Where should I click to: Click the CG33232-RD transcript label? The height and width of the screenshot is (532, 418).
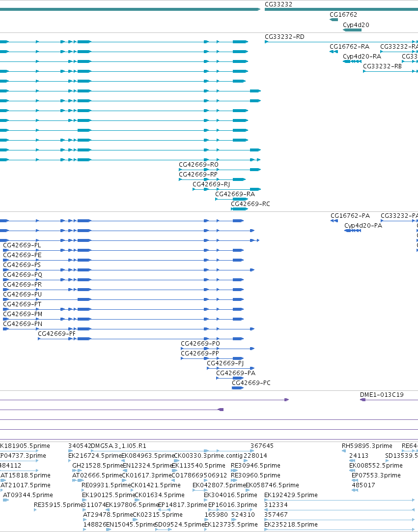coord(284,37)
